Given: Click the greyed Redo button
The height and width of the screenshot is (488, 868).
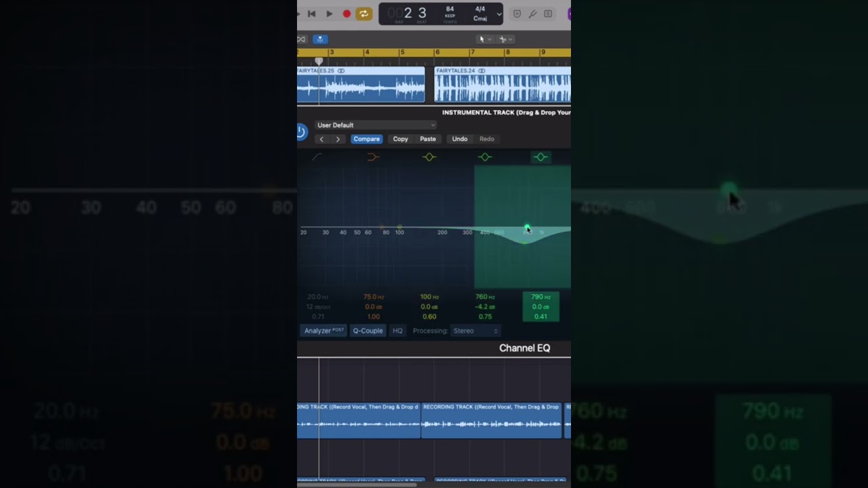Looking at the screenshot, I should point(487,139).
